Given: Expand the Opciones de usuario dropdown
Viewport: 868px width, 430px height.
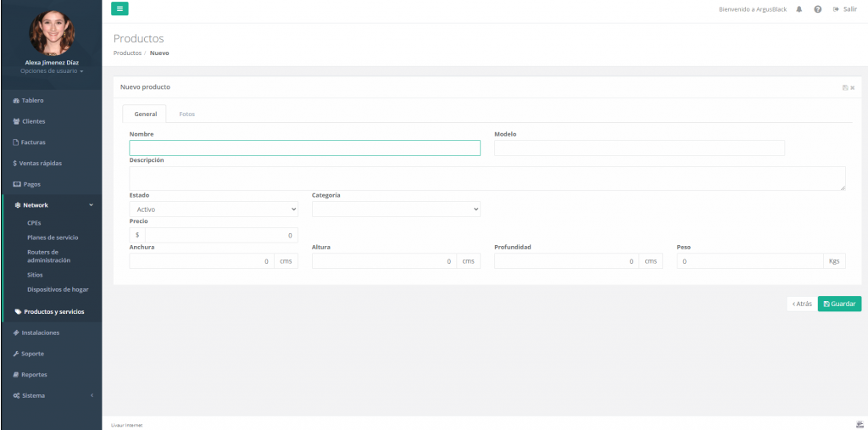Looking at the screenshot, I should pyautogui.click(x=52, y=70).
